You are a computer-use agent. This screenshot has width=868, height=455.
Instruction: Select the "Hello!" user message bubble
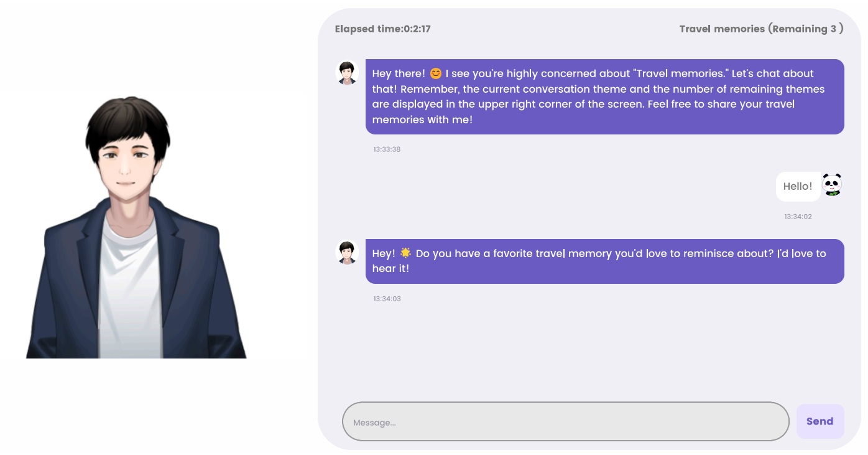click(798, 186)
